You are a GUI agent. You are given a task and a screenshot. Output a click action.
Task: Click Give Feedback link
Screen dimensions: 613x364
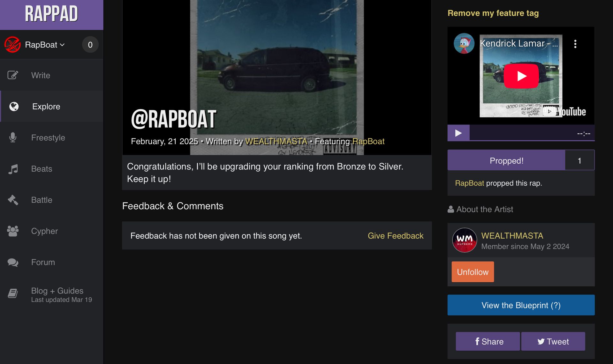396,236
